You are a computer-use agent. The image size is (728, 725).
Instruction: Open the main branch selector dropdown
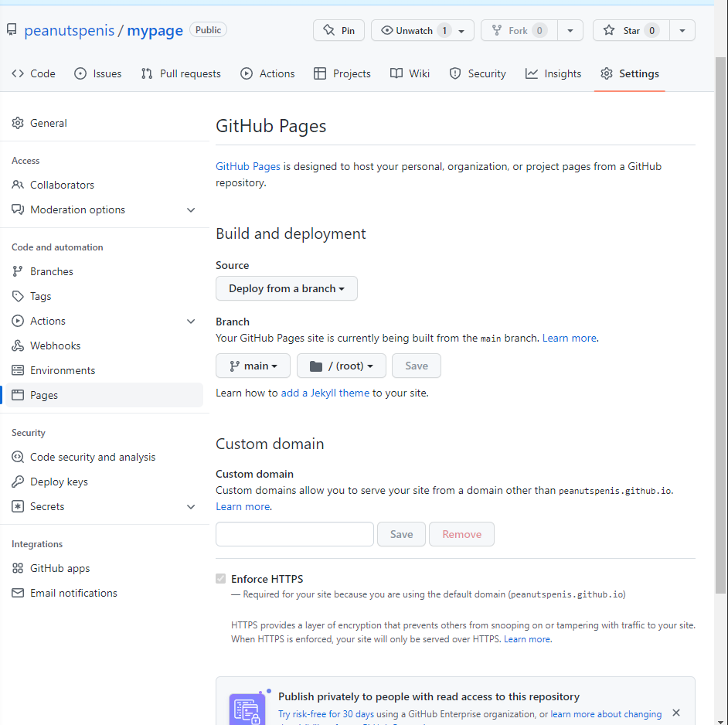[253, 366]
